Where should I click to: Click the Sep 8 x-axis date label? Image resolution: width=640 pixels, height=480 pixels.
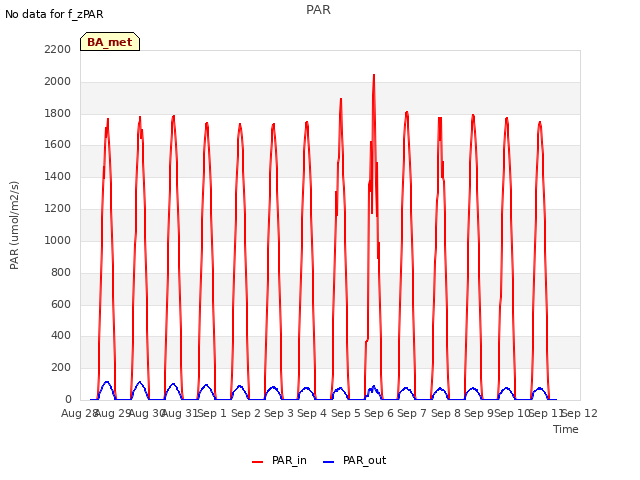(x=446, y=413)
